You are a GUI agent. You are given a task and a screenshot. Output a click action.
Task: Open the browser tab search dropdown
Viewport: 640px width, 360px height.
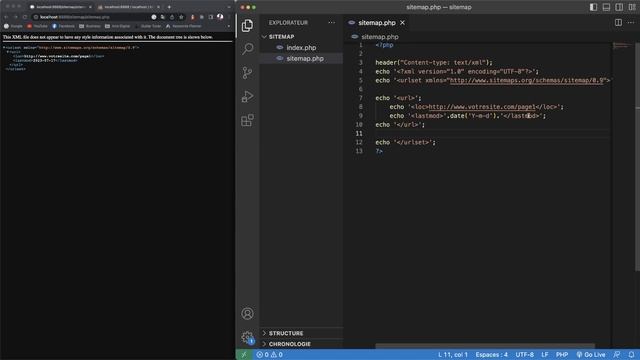[x=229, y=7]
